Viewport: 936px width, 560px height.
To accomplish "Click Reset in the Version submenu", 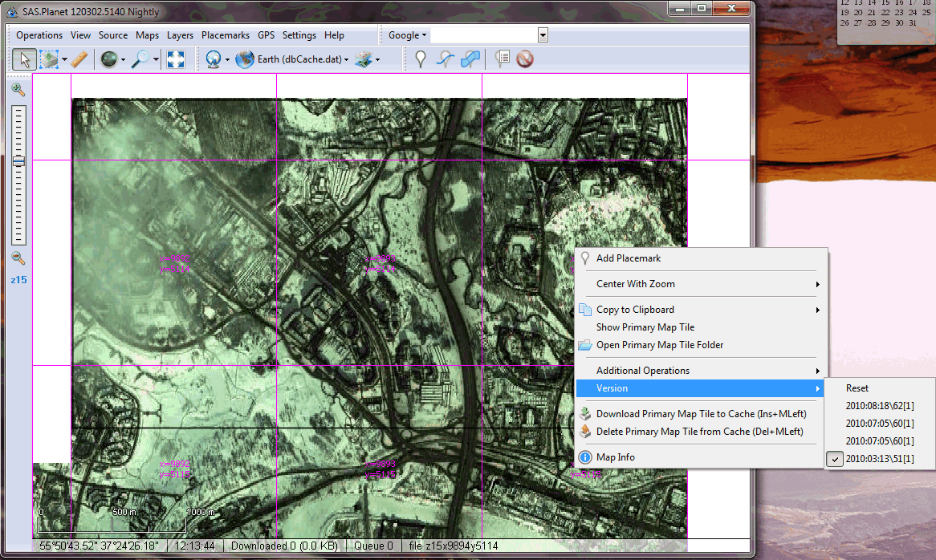I will [x=857, y=388].
